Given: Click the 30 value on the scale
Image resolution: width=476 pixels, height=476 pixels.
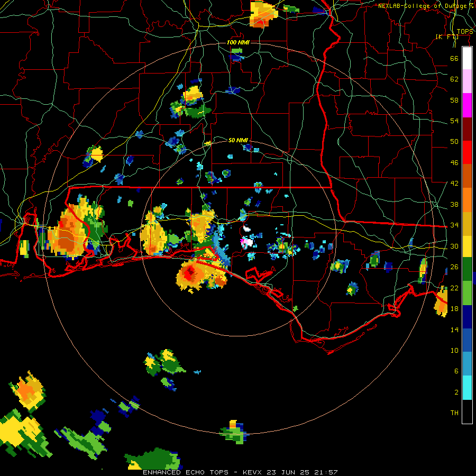Looking at the screenshot, I should [x=454, y=246].
